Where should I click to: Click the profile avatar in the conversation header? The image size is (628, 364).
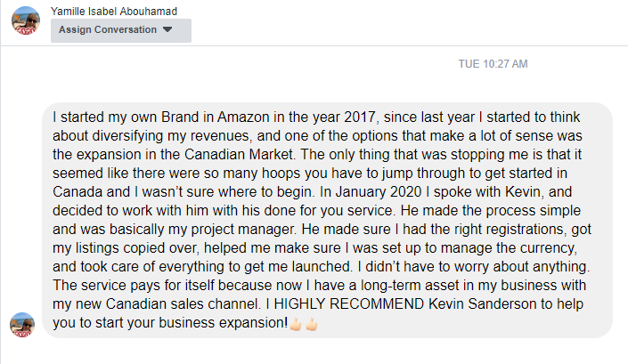(x=25, y=21)
